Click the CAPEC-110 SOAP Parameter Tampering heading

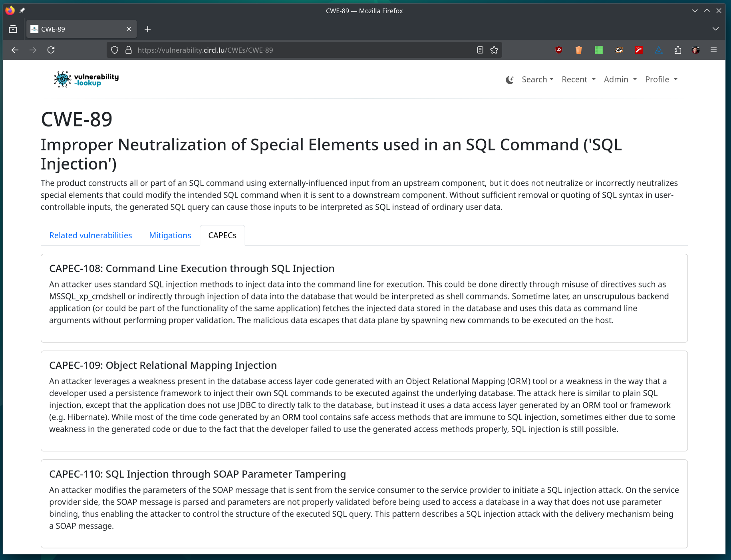197,474
